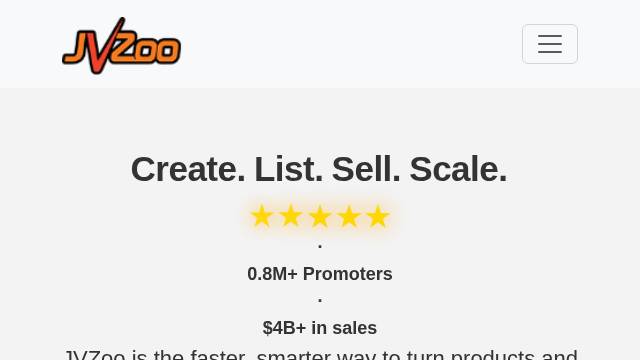The image size is (640, 360).
Task: Click the "$4B+ in sales" stat
Action: click(x=320, y=328)
